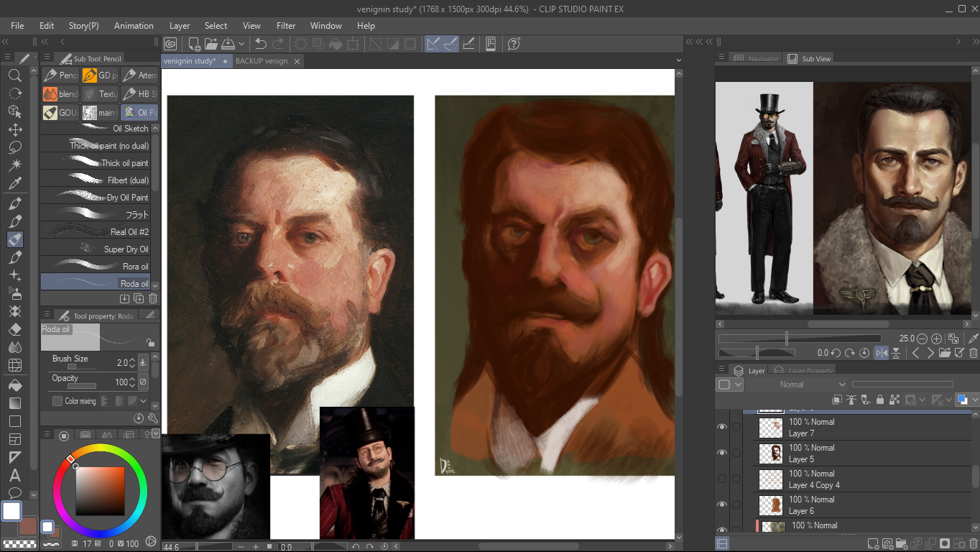Viewport: 980px width, 552px height.
Task: Show the hidden Layer 4 Copy 4
Action: point(722,479)
